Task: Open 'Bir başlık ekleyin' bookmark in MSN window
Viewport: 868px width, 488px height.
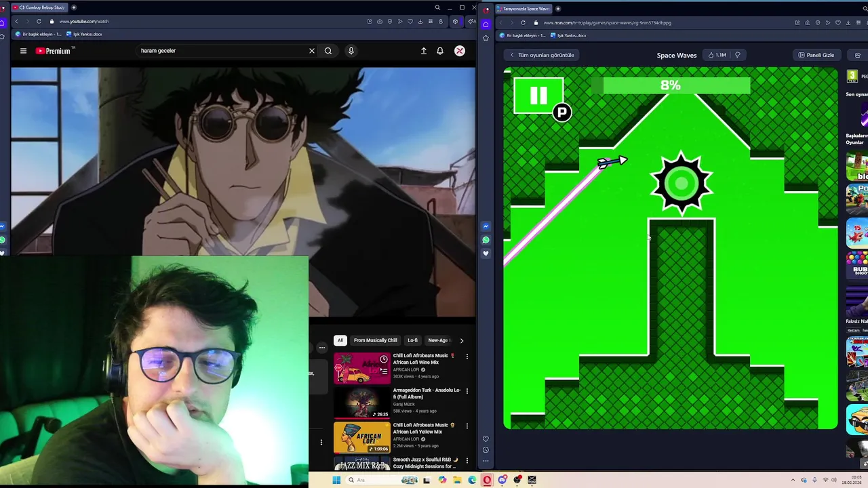Action: click(522, 35)
